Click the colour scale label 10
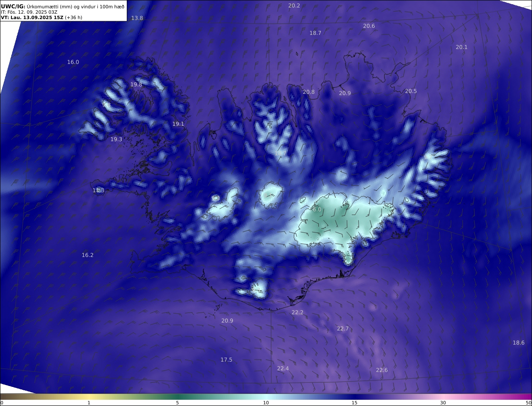The image size is (532, 406). [266, 403]
